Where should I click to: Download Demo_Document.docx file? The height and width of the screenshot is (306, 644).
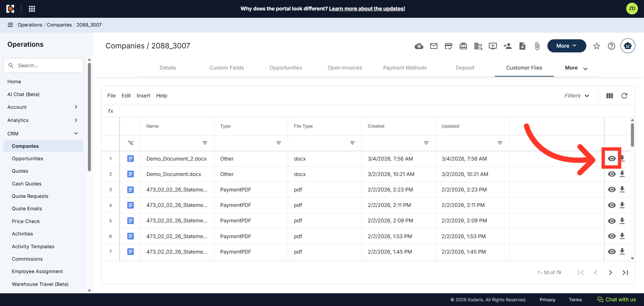(622, 174)
